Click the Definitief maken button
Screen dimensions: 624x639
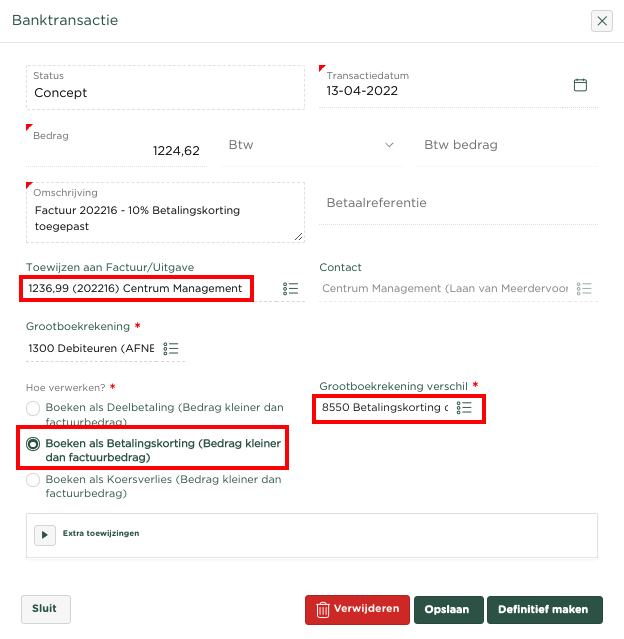click(x=544, y=609)
